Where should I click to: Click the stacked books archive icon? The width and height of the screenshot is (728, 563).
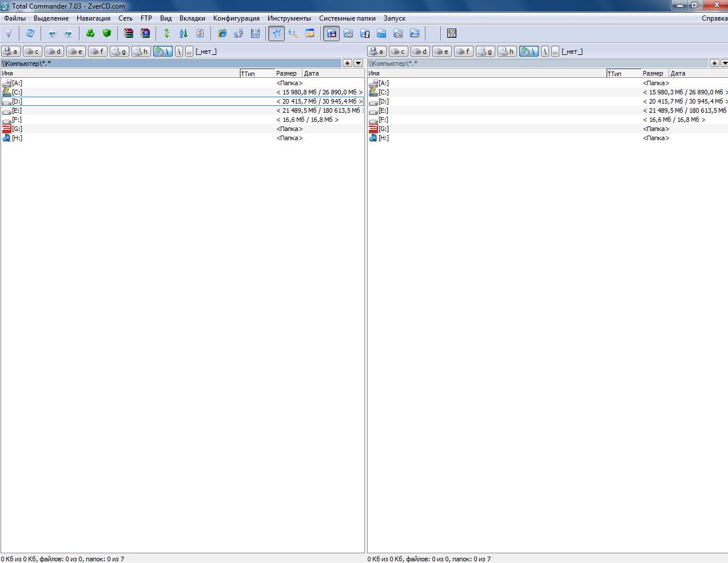(x=129, y=33)
